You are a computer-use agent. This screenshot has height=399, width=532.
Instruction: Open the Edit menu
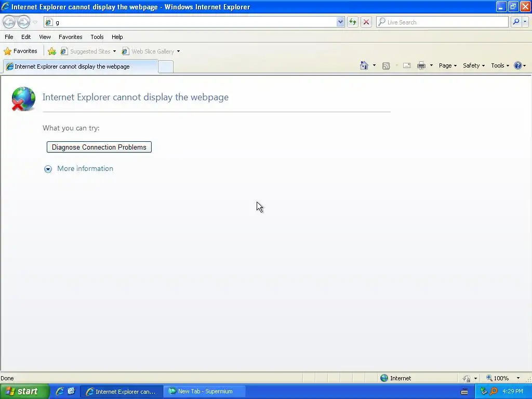click(26, 37)
